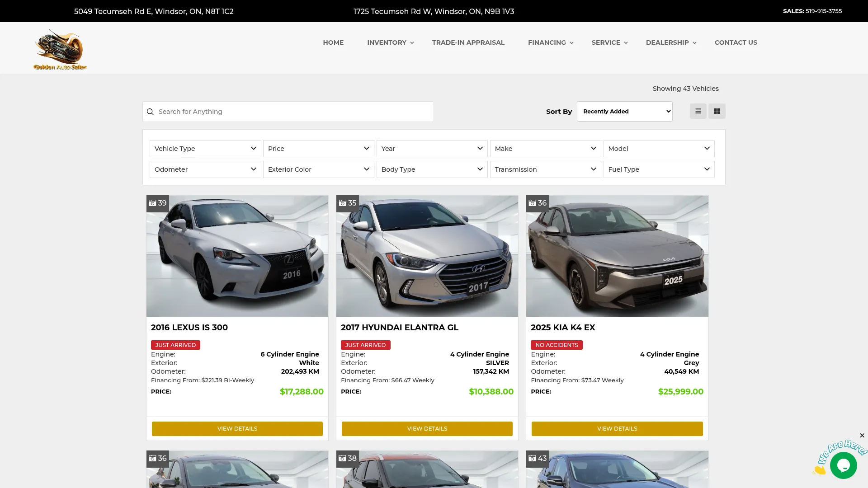The image size is (868, 488).
Task: Open the Sort By Recently Added dropdown
Action: [624, 111]
